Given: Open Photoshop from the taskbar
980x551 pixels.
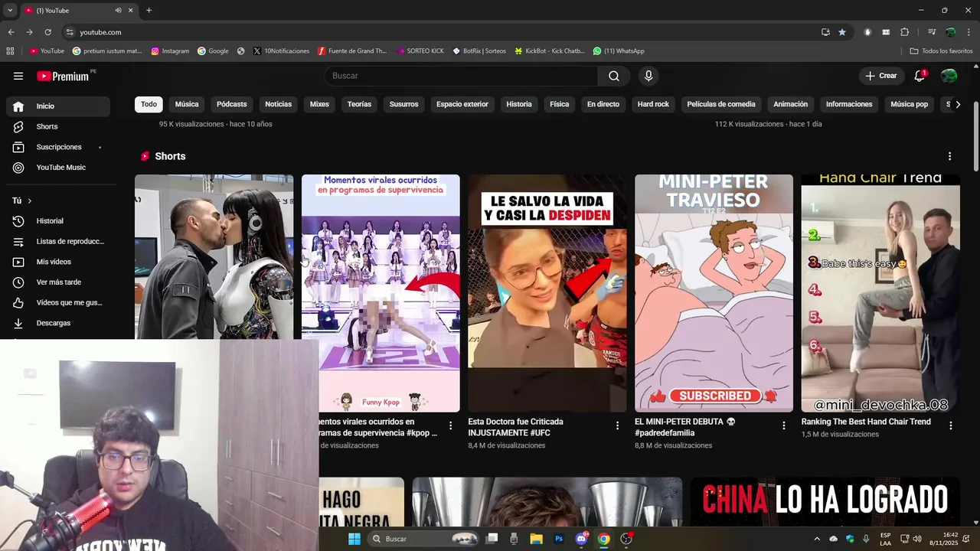Looking at the screenshot, I should [559, 539].
